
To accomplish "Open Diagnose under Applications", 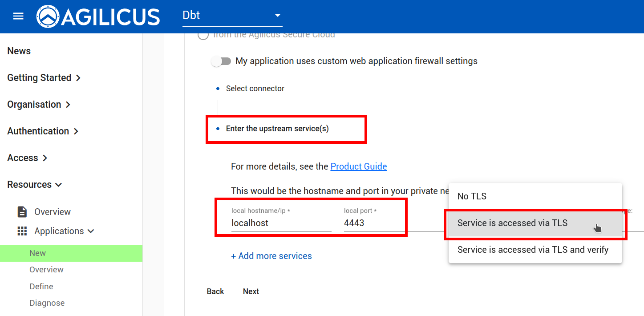I will 47,303.
